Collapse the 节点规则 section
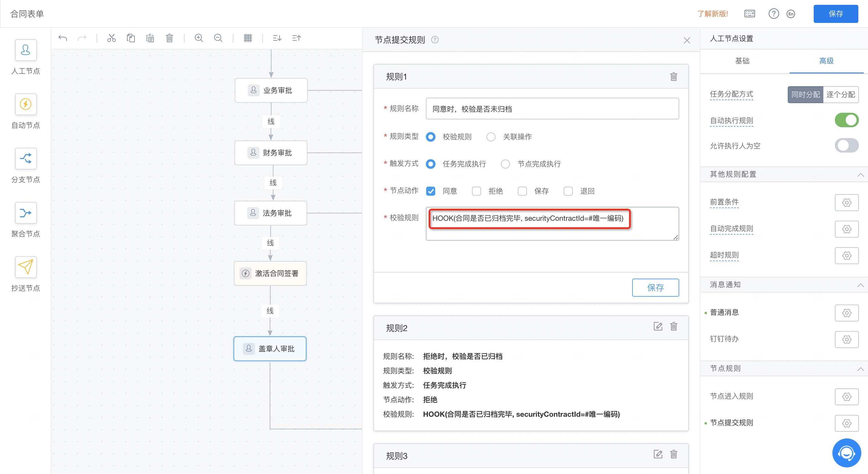 (x=860, y=369)
